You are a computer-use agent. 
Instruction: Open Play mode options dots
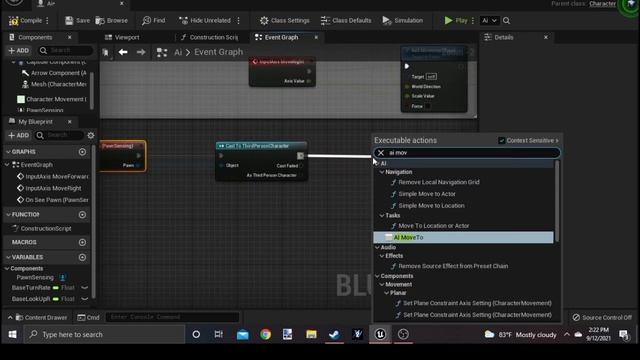(473, 20)
